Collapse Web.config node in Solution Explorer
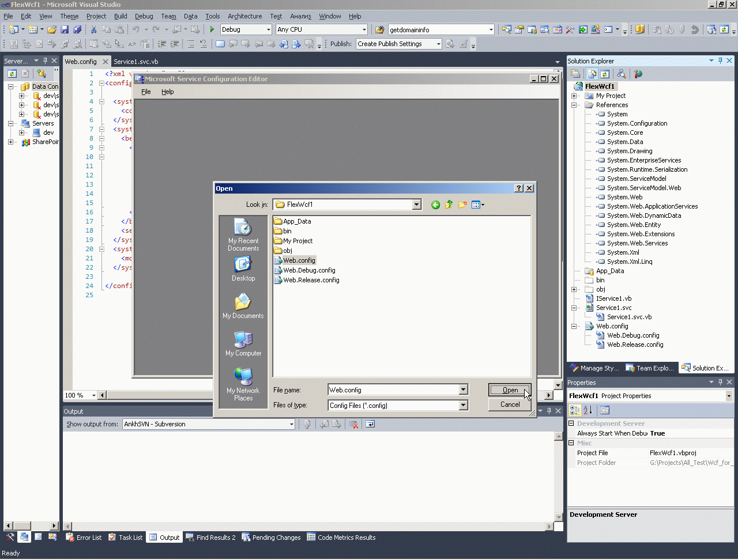 [574, 327]
